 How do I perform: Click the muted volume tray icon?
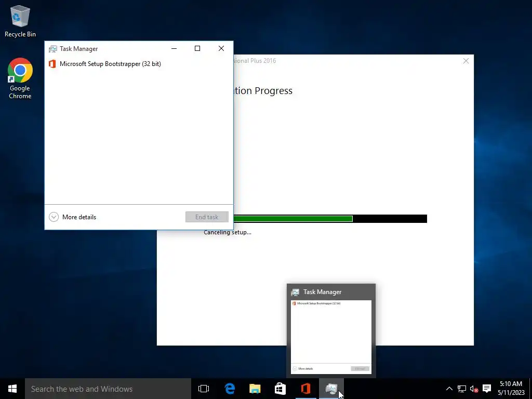[x=474, y=389]
